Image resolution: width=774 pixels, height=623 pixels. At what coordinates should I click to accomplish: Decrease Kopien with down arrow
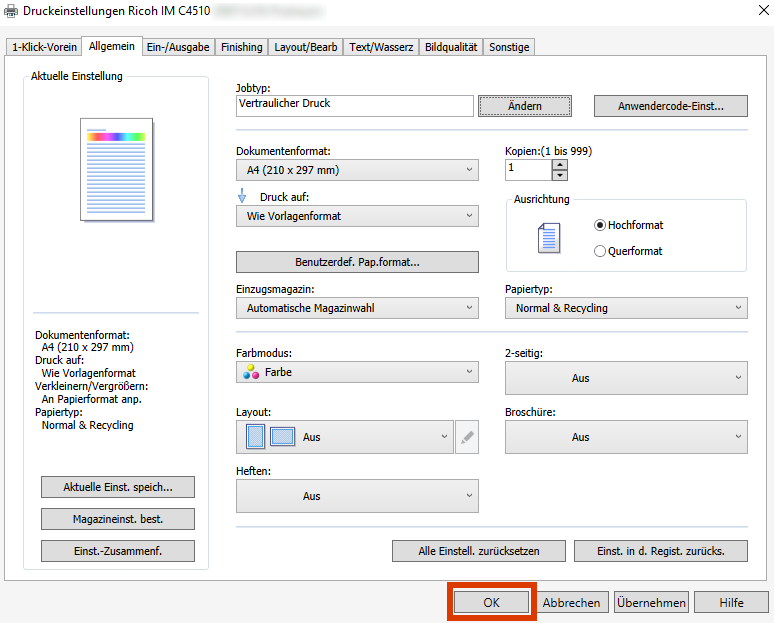pyautogui.click(x=560, y=175)
